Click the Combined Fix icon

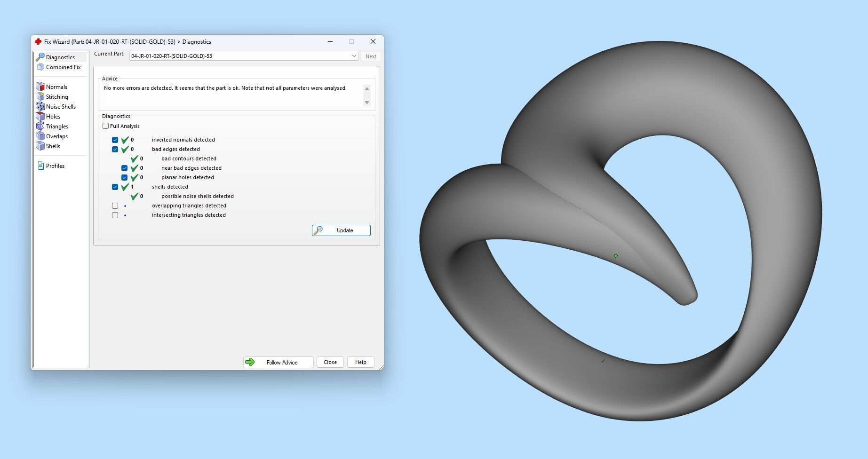(x=40, y=67)
